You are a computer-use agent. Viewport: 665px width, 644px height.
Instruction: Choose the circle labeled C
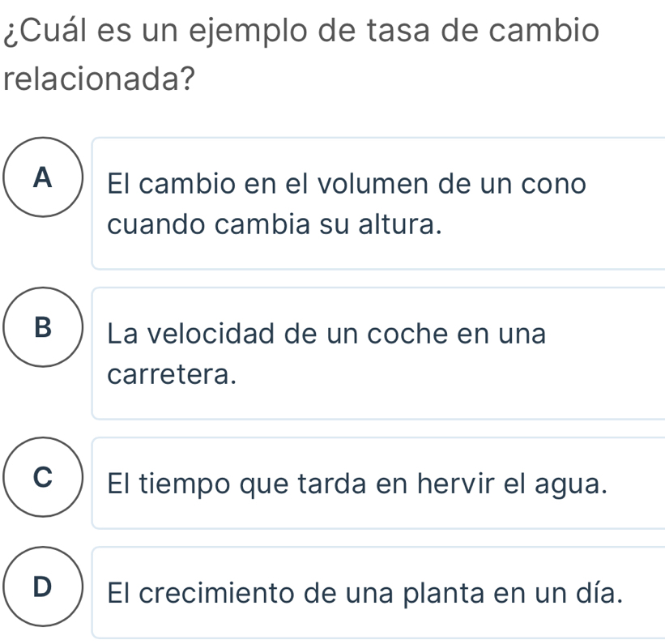tap(43, 477)
